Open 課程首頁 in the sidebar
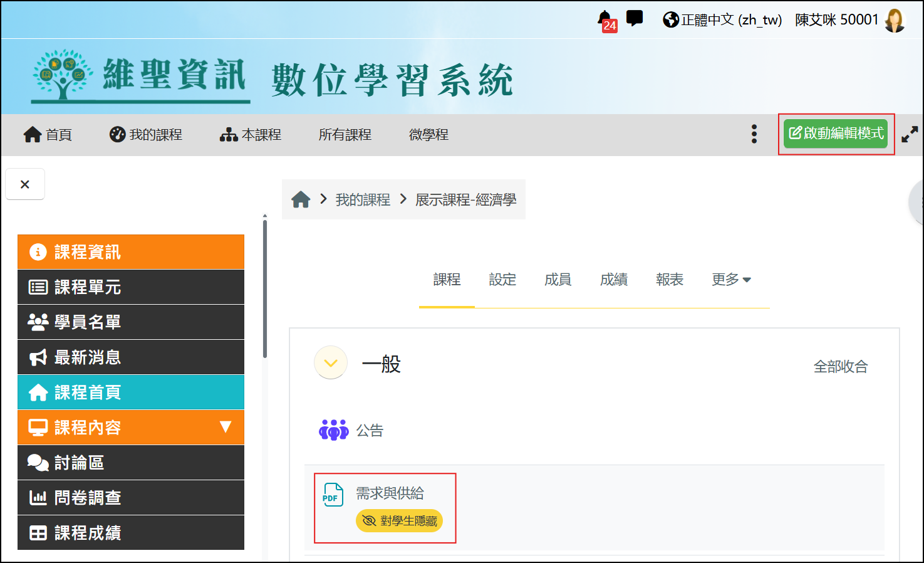 click(131, 392)
